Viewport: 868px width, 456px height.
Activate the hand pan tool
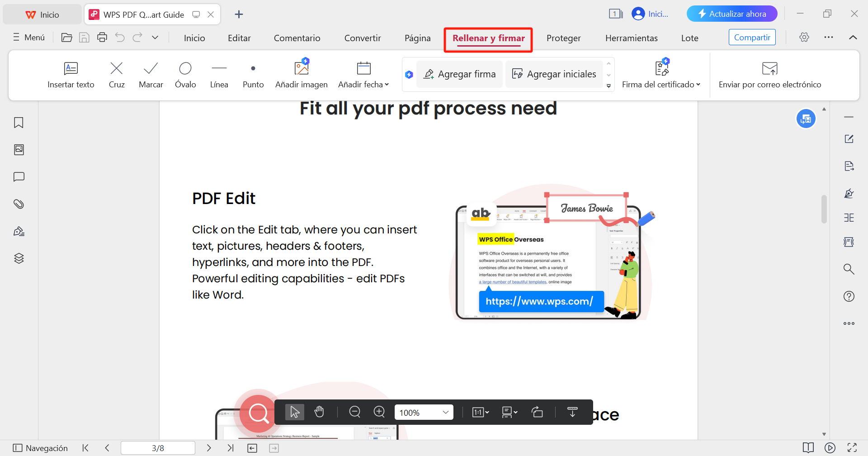click(319, 412)
